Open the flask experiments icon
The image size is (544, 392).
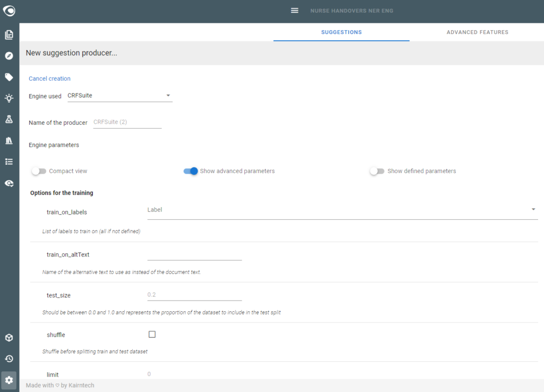[9, 120]
